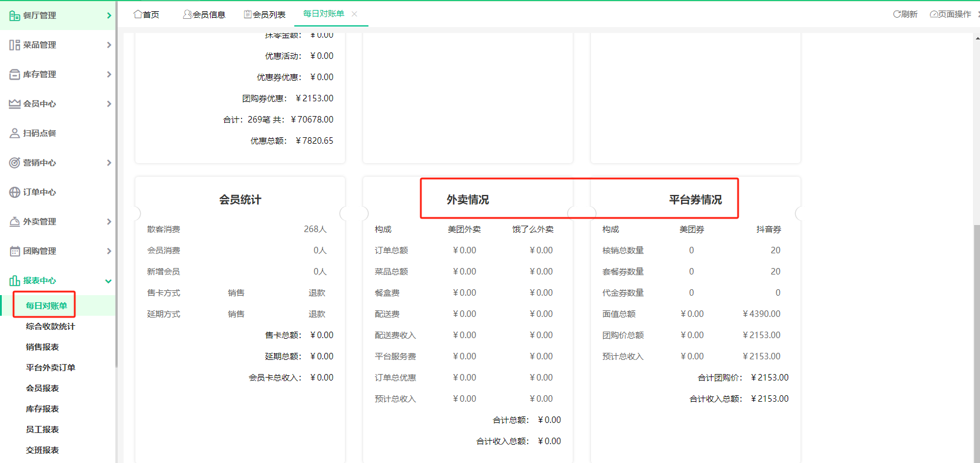Click the 美团外卖 column header
The width and height of the screenshot is (980, 463).
[464, 229]
